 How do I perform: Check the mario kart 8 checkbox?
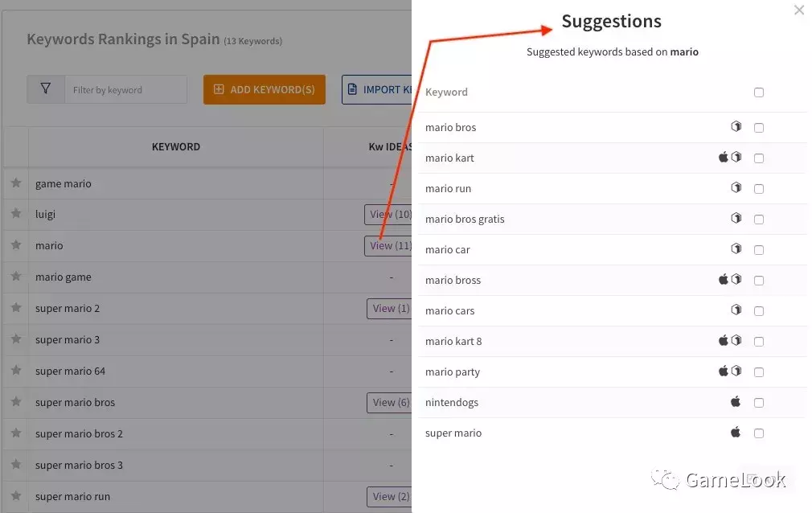tap(759, 342)
